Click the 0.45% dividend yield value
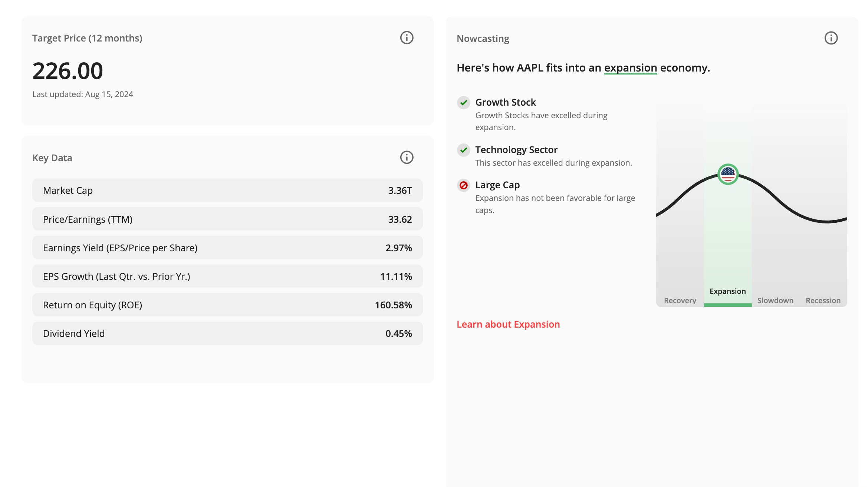The height and width of the screenshot is (487, 868). [x=398, y=334]
